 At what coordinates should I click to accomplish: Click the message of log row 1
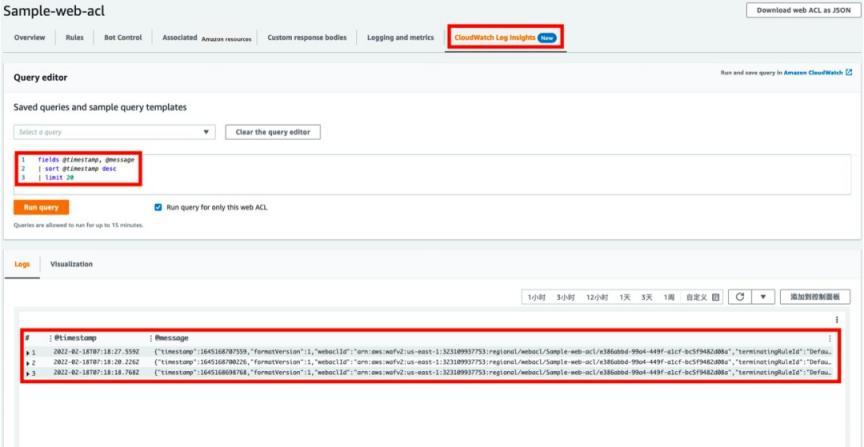[493, 352]
